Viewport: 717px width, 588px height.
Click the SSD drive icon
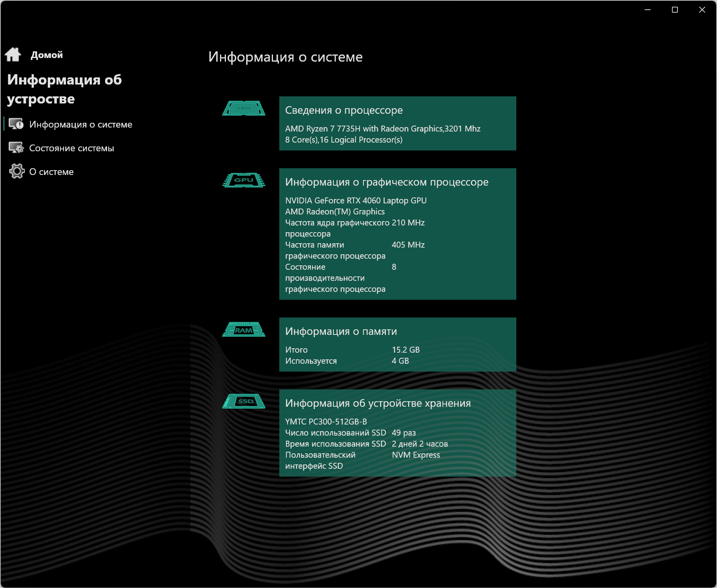coord(244,401)
